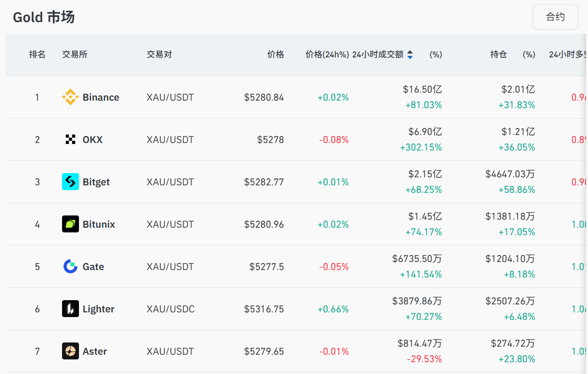Click the Bitget exchange logo icon

click(x=71, y=182)
